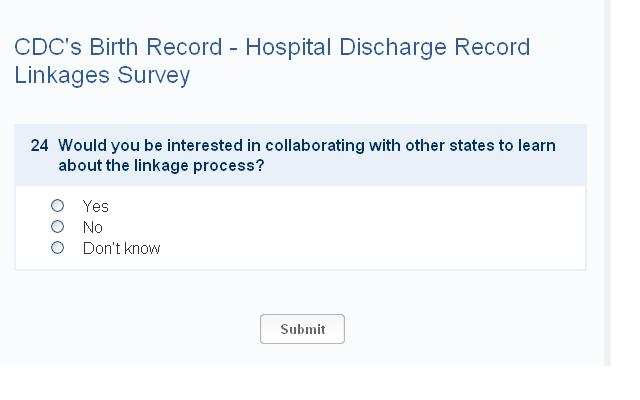Click the vertical strip at the right edge
The height and width of the screenshot is (400, 640).
(x=607, y=180)
